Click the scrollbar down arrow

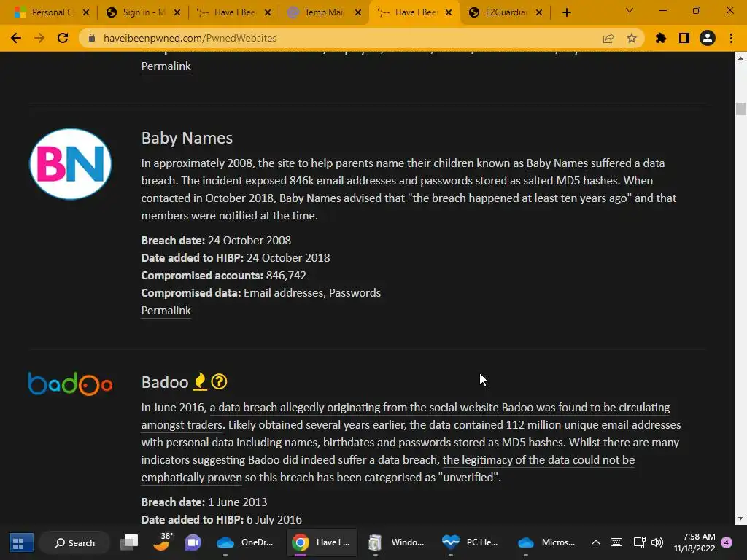tap(740, 518)
